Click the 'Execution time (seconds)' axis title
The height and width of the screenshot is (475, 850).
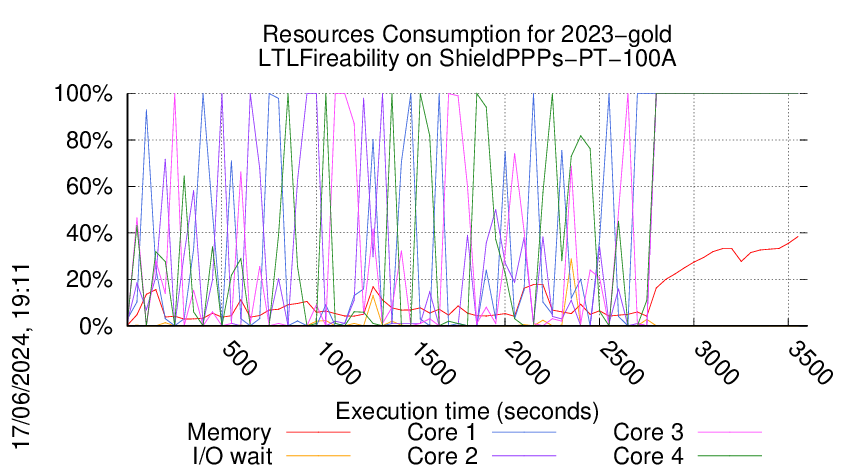click(467, 411)
